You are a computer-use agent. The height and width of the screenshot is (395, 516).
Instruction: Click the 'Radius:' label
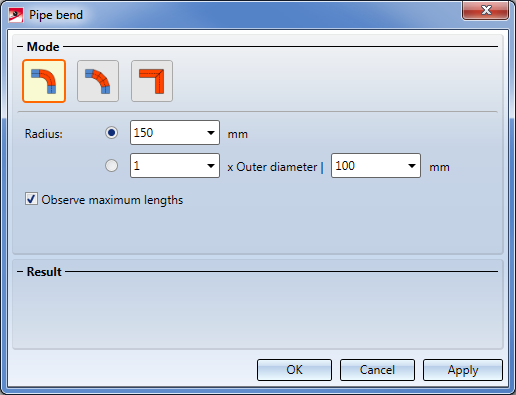(44, 134)
